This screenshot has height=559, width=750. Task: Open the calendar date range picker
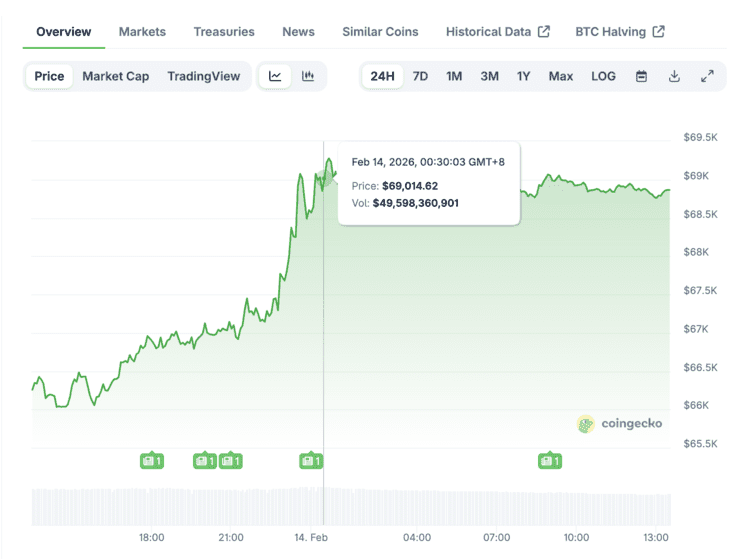click(x=641, y=76)
